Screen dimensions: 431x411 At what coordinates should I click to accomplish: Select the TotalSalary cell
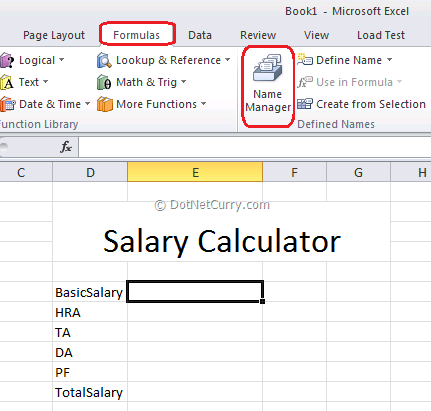click(90, 392)
